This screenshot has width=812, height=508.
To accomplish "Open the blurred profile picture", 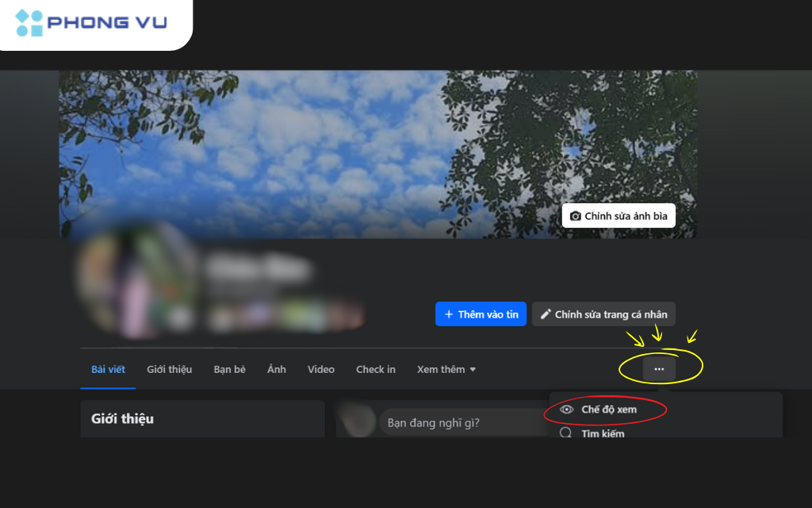I will coord(136,278).
